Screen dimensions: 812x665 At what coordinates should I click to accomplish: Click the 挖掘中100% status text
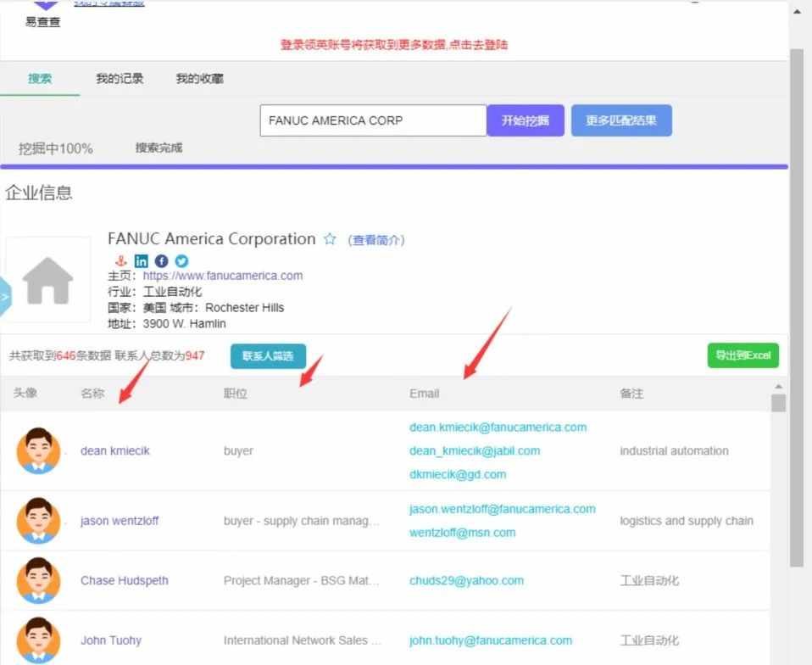pyautogui.click(x=56, y=148)
